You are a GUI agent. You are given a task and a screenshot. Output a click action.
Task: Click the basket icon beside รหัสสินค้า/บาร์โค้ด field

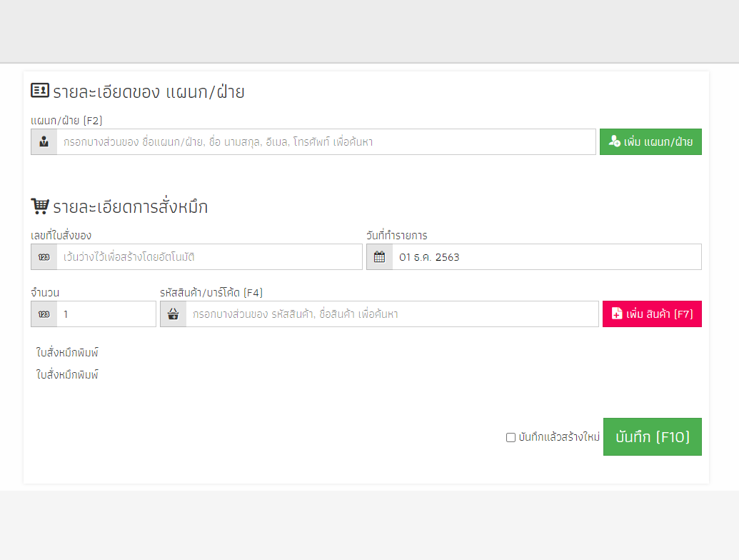point(173,314)
